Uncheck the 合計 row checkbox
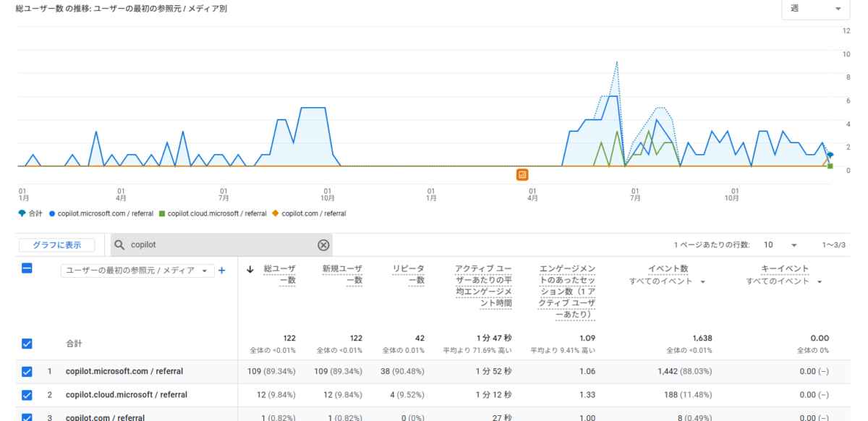 coord(27,344)
